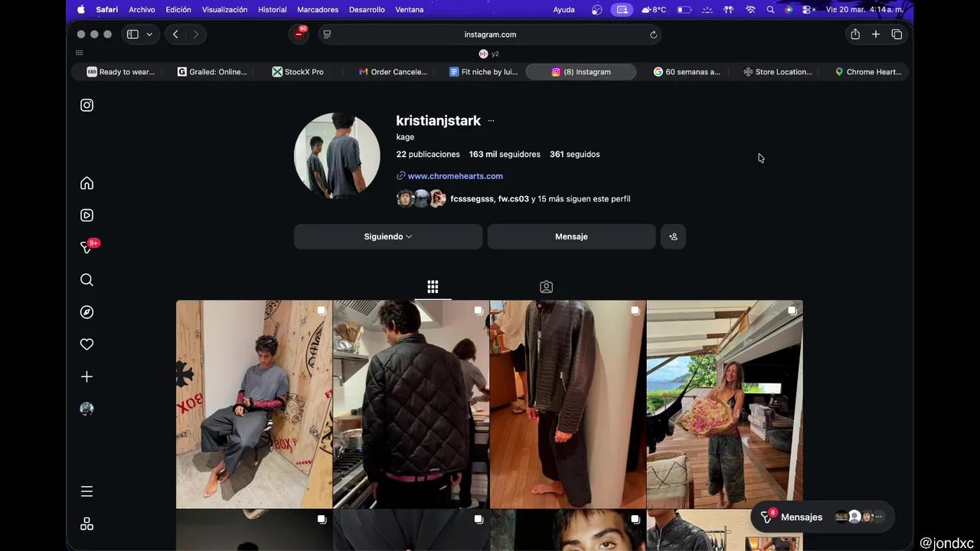Show the posts grid tab
The image size is (980, 551).
[433, 287]
